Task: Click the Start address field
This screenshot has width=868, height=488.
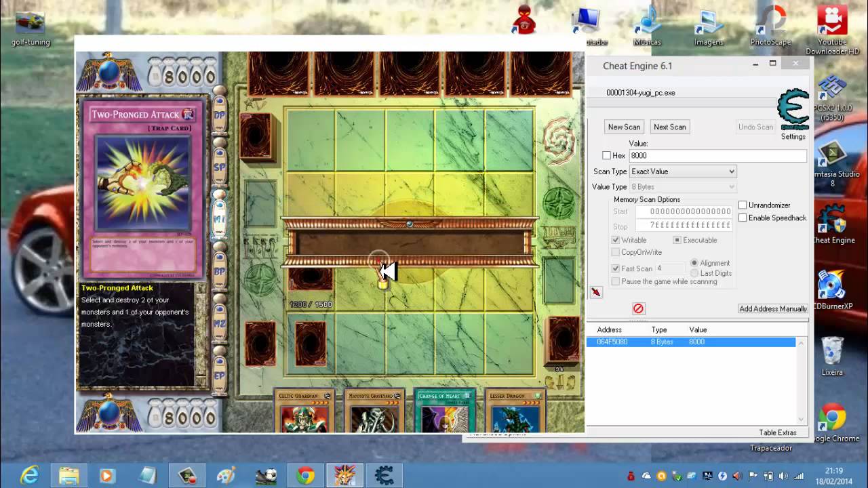Action: pyautogui.click(x=684, y=211)
